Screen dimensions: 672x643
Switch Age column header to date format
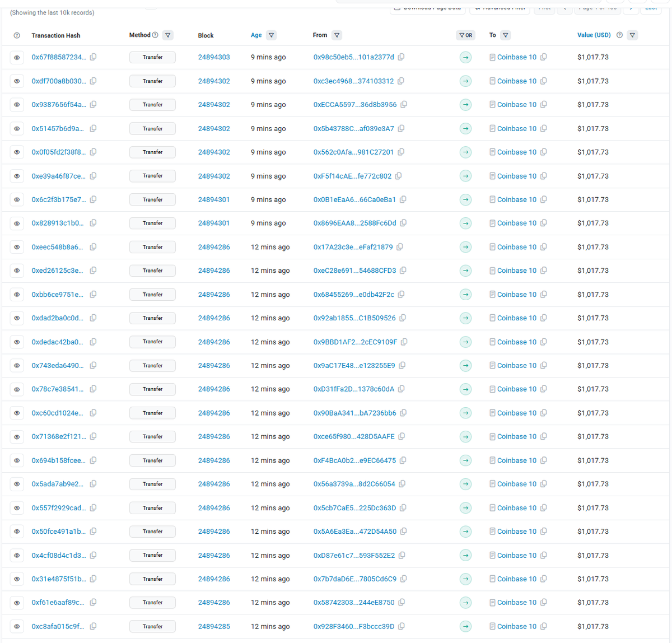pyautogui.click(x=256, y=35)
